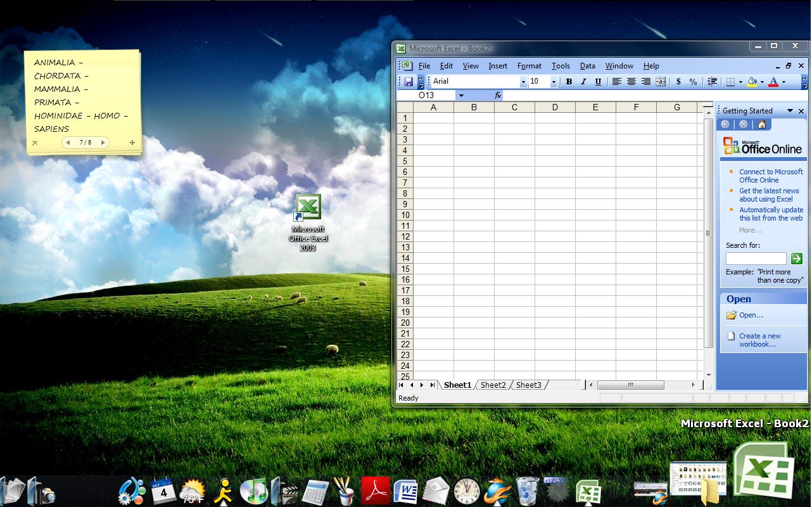Viewport: 812px width, 507px height.
Task: Open the font size dropdown
Action: (x=553, y=82)
